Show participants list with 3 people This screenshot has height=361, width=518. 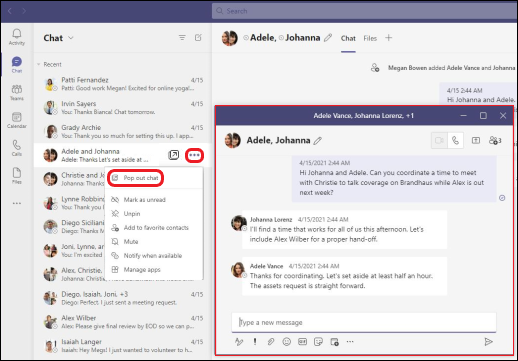coord(495,140)
